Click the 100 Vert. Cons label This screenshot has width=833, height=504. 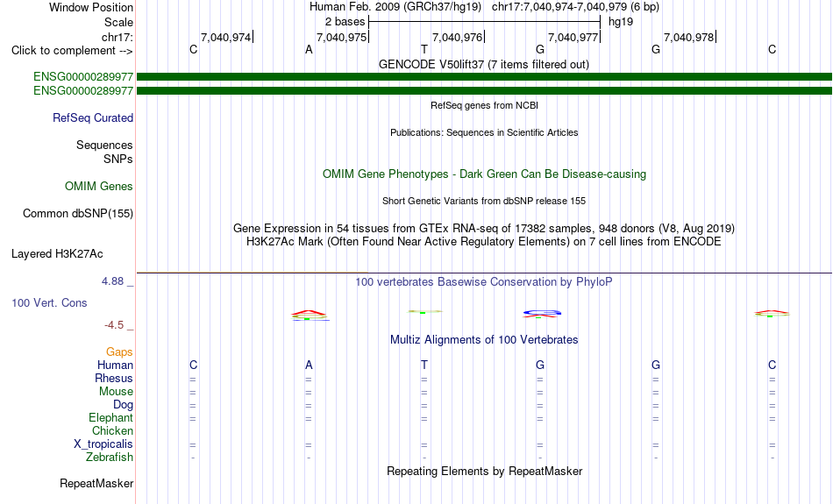(49, 302)
